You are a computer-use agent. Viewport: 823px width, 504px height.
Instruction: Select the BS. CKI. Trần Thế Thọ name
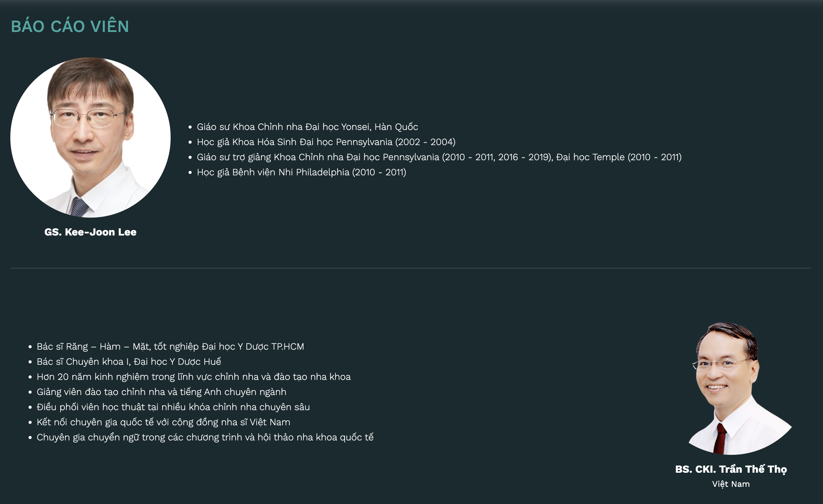click(731, 469)
